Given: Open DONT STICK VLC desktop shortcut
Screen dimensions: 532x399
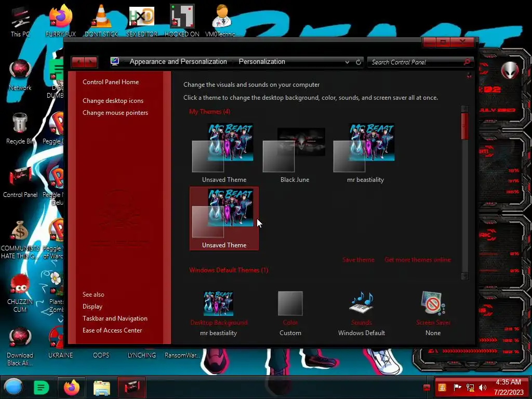Looking at the screenshot, I should pos(101,22).
